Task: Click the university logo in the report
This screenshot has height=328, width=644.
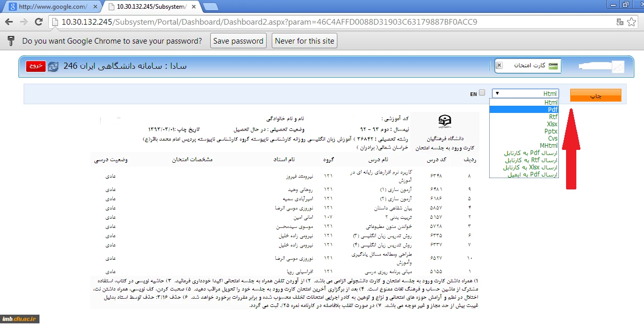Action: pos(445,122)
